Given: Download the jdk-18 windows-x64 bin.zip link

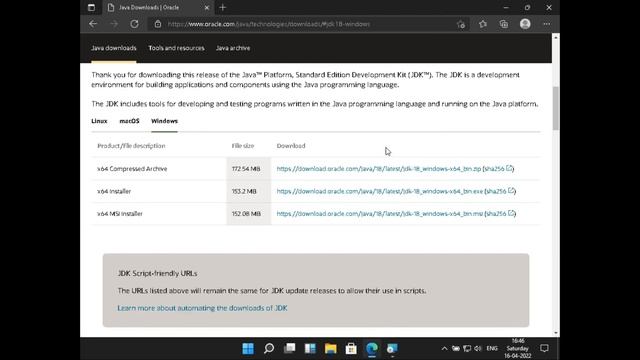Looking at the screenshot, I should point(379,169).
